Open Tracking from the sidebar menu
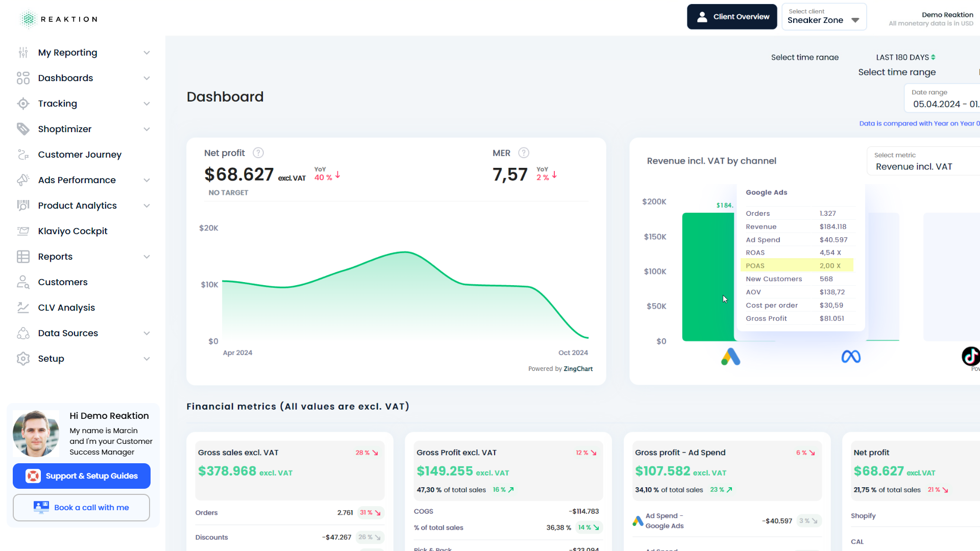Viewport: 980px width, 551px height. (x=58, y=103)
